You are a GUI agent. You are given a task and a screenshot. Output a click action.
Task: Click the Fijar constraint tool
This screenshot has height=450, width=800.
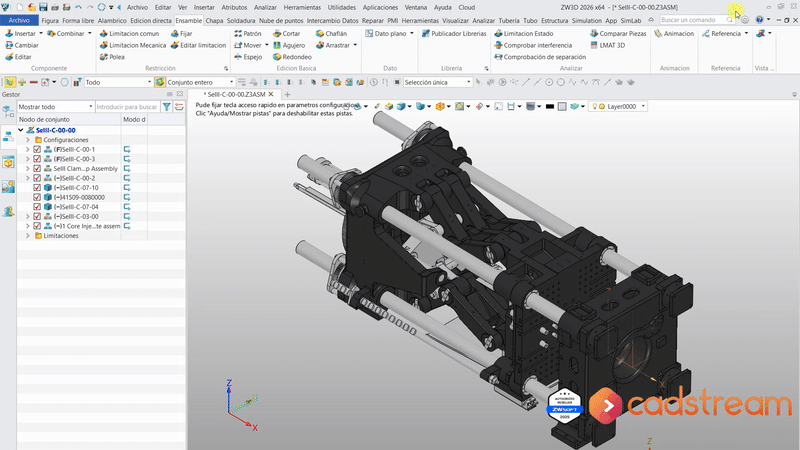click(x=182, y=33)
